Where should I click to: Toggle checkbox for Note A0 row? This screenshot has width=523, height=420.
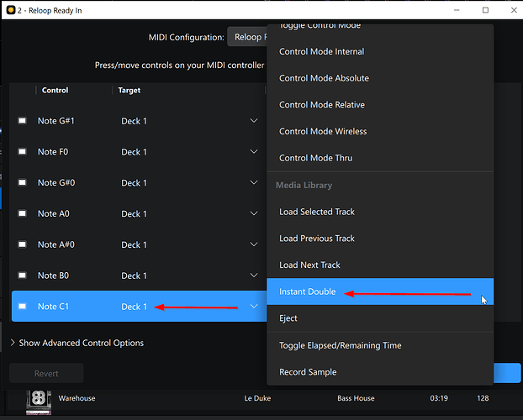tap(22, 214)
